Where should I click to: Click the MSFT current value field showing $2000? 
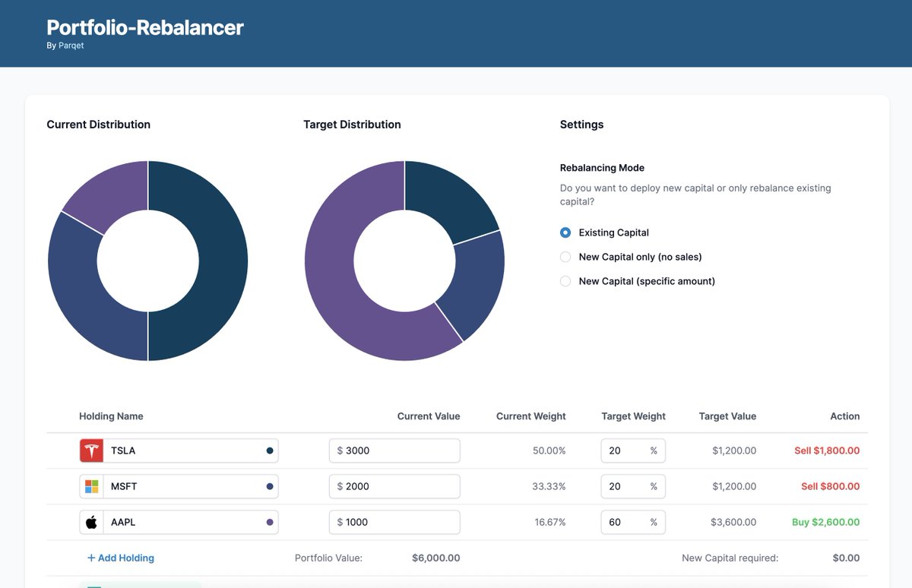[x=394, y=486]
